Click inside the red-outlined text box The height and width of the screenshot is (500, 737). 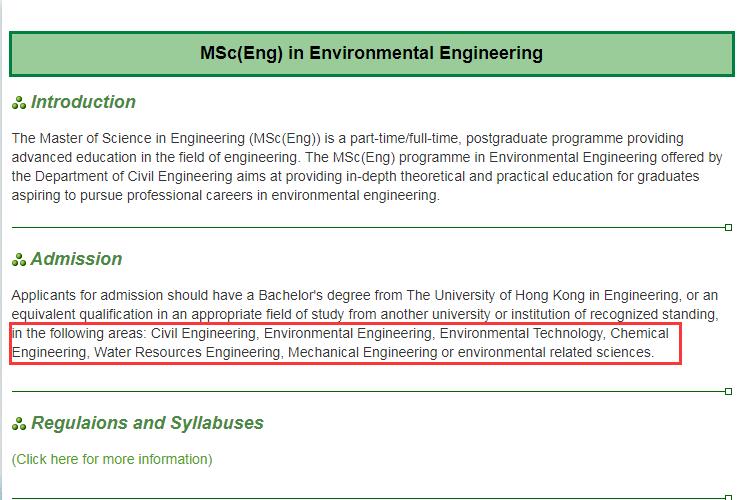[345, 343]
